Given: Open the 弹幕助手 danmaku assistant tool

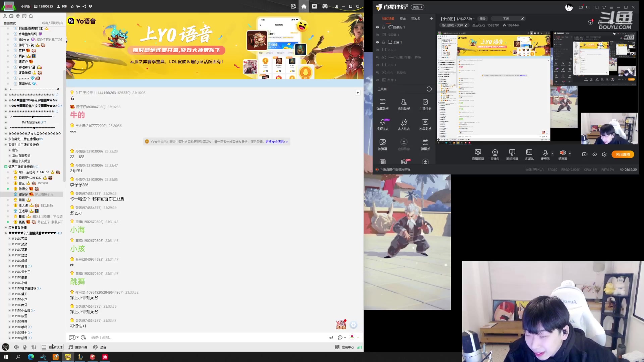Looking at the screenshot, I should (382, 104).
